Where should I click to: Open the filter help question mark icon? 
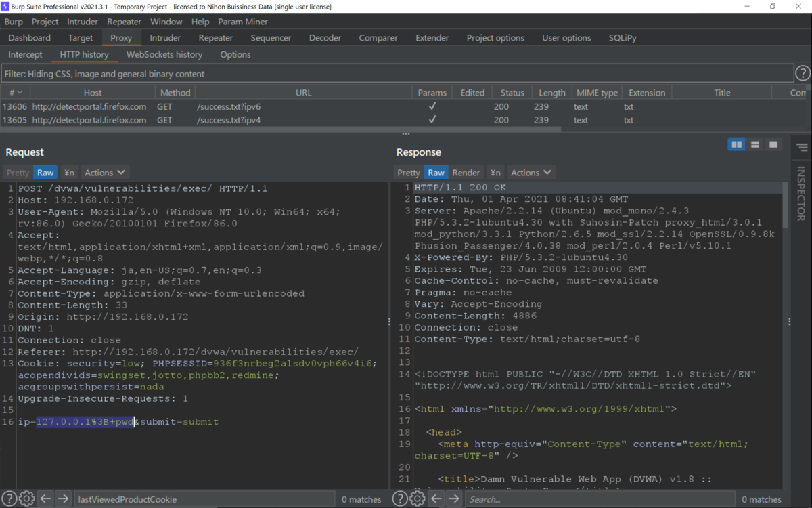pos(803,73)
